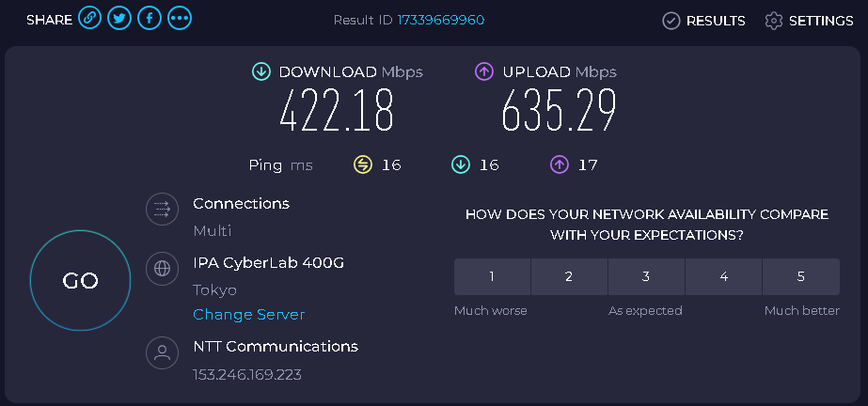Copy share link via chain icon
This screenshot has width=868, height=406.
[x=89, y=18]
